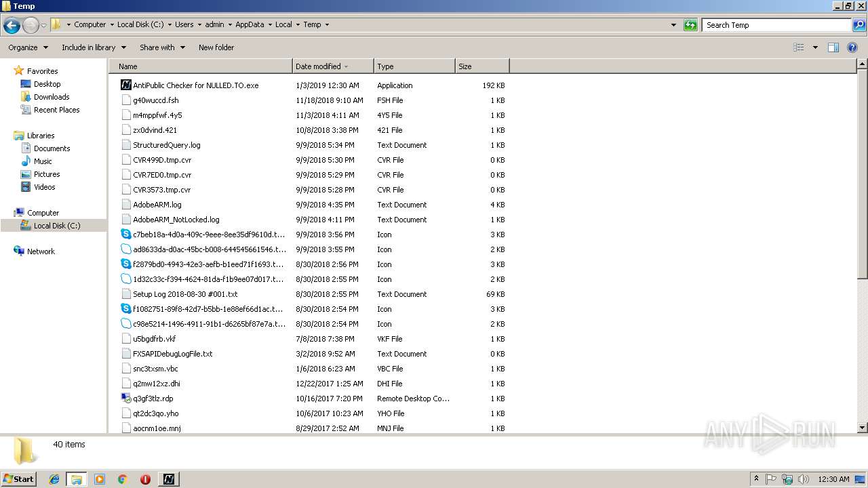
Task: Click the Search Temp input field
Action: (x=777, y=25)
